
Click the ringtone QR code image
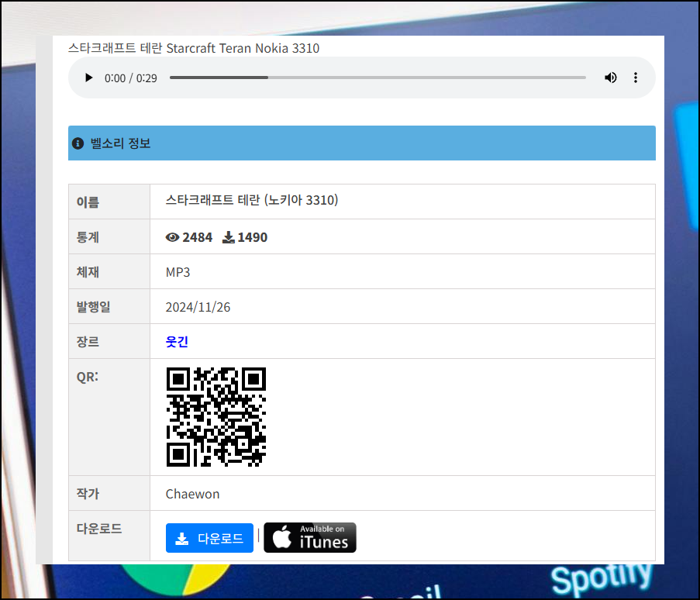[216, 417]
